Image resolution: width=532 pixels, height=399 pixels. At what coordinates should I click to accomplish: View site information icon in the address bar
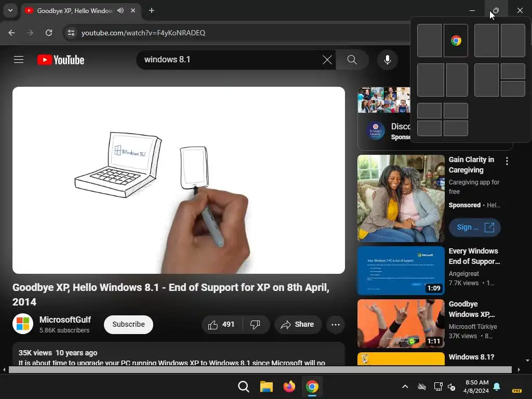coord(71,33)
